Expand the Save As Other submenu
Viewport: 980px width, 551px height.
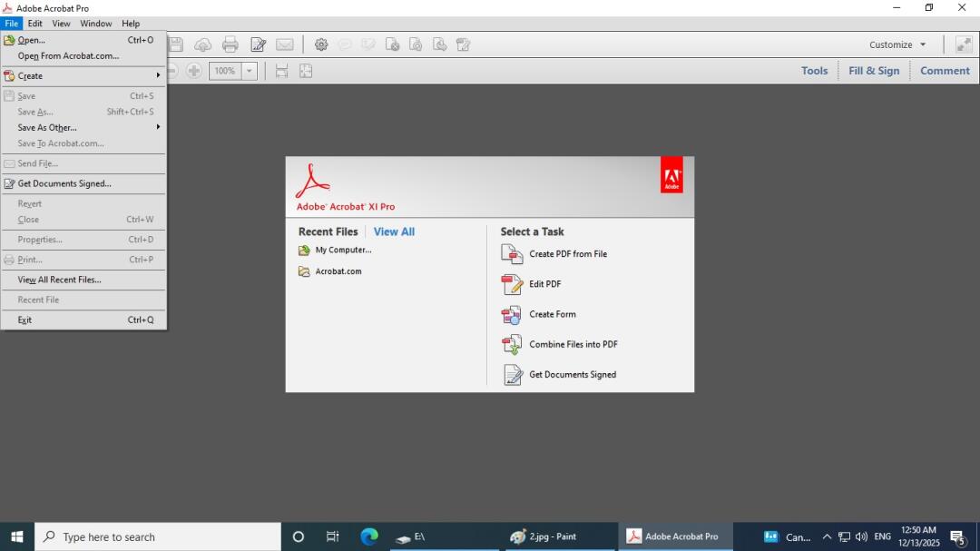click(x=83, y=128)
